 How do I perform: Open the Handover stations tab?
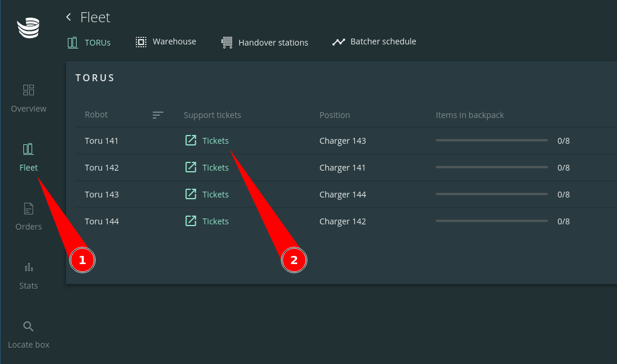(265, 43)
